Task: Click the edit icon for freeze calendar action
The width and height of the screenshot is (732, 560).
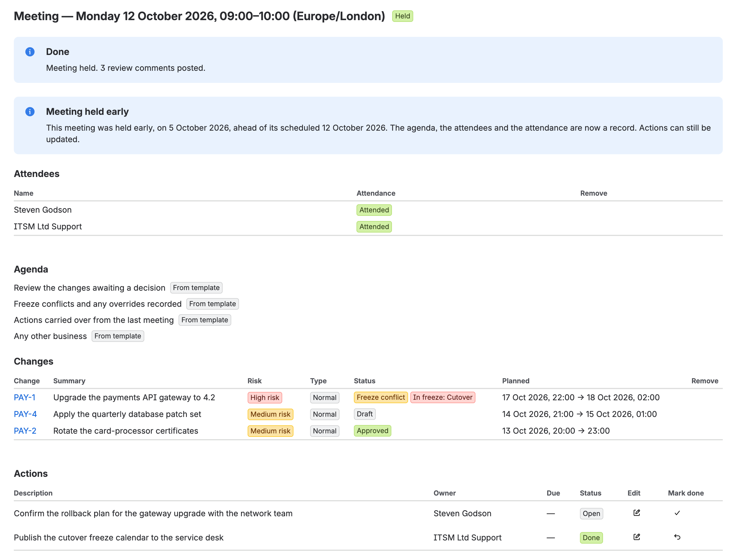Action: pos(636,537)
